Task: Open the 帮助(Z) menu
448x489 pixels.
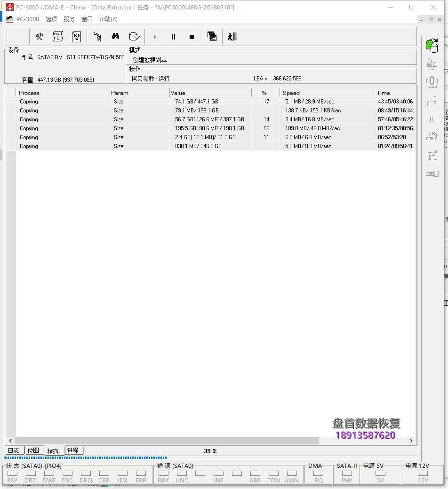Action: [108, 19]
